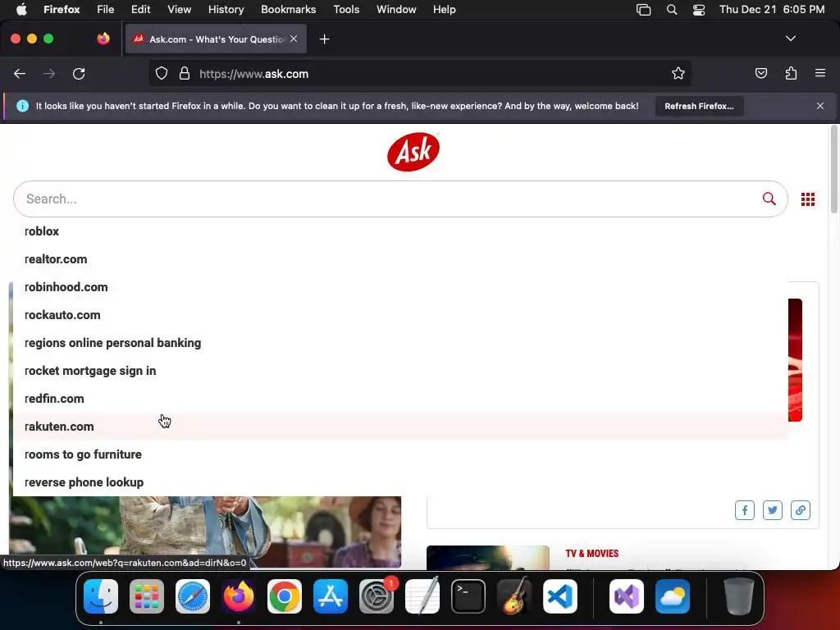
Task: Close the Ask.com tab
Action: (294, 39)
